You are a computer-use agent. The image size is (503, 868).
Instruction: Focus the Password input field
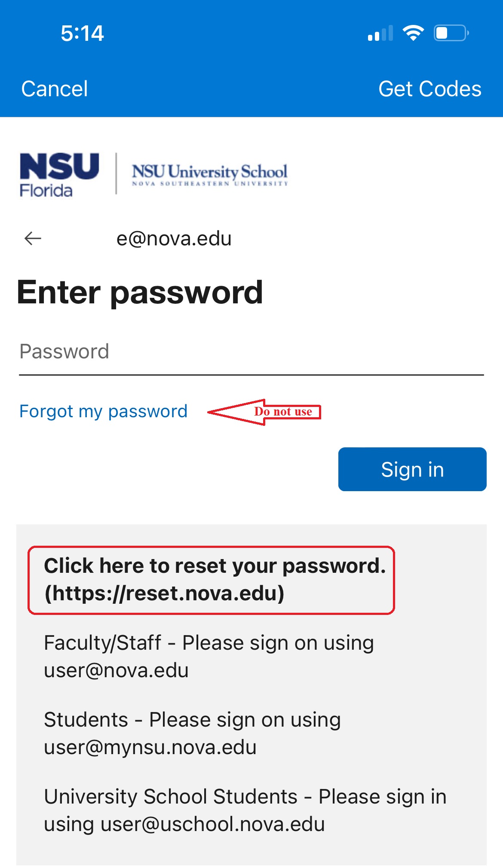point(252,352)
